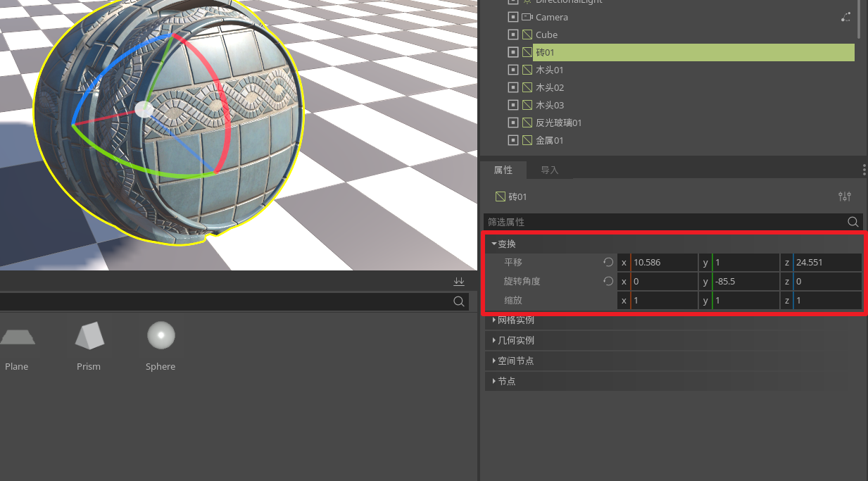This screenshot has height=481, width=868.
Task: Reset 平移 values with the circular arrow
Action: pos(608,262)
